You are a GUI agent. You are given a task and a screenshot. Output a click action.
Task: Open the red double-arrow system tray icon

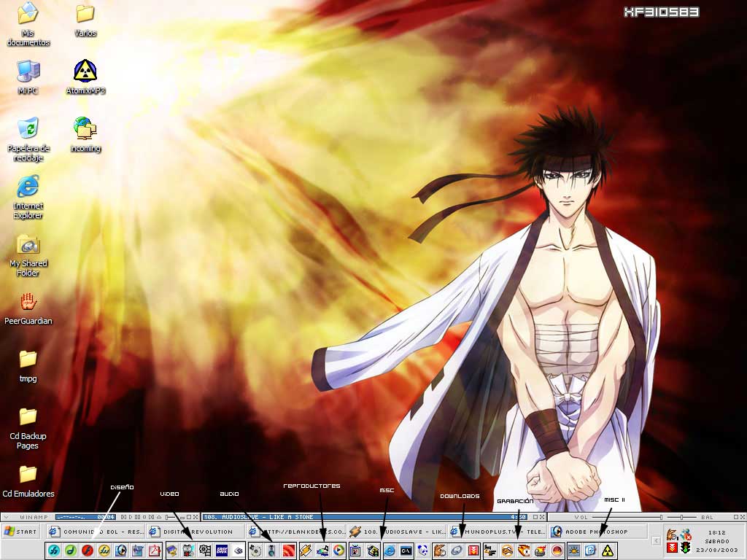pos(672,548)
